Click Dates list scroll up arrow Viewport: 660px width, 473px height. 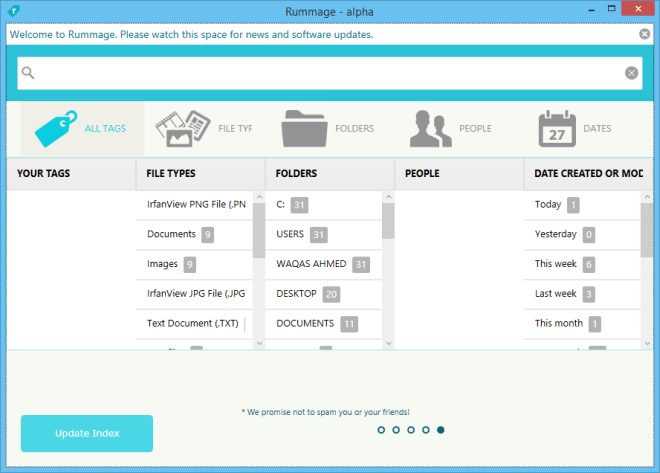(647, 197)
